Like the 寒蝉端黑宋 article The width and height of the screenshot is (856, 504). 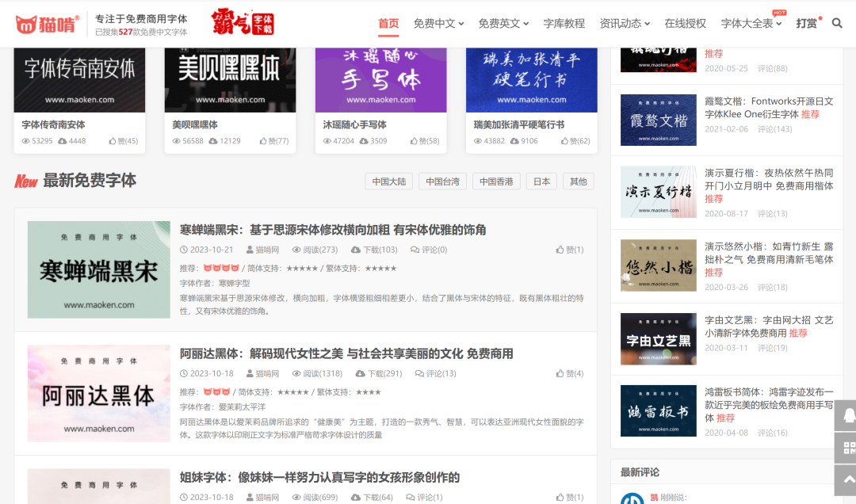[x=569, y=250]
